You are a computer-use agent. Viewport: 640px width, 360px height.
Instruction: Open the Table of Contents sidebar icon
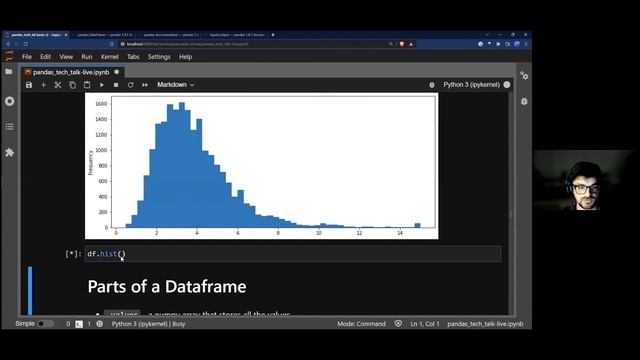point(9,127)
